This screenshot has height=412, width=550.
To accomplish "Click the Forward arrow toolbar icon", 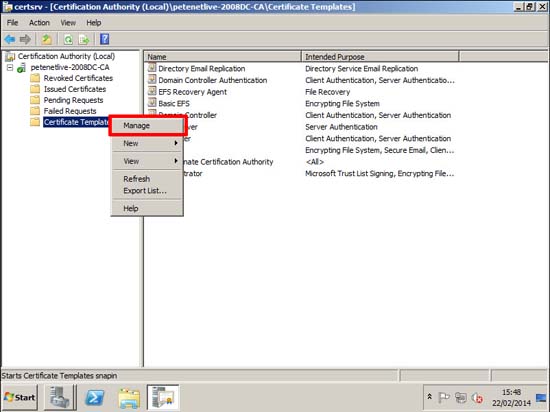I will click(x=25, y=39).
